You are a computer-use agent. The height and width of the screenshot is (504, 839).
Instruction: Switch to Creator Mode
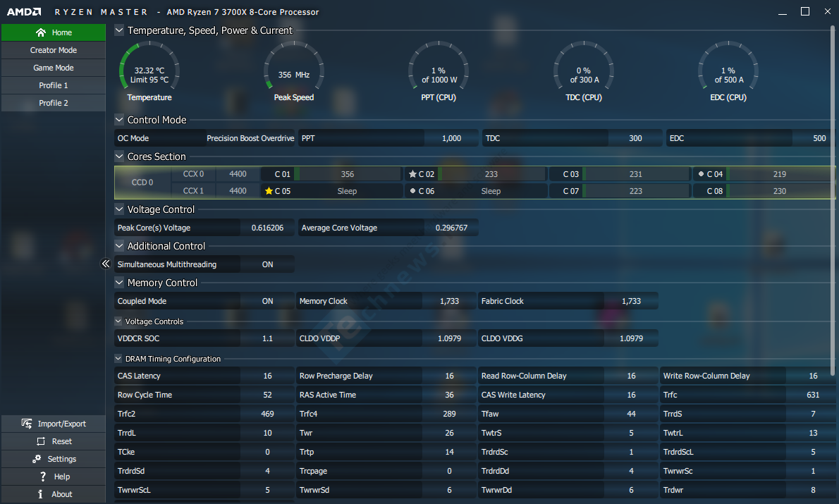(54, 50)
